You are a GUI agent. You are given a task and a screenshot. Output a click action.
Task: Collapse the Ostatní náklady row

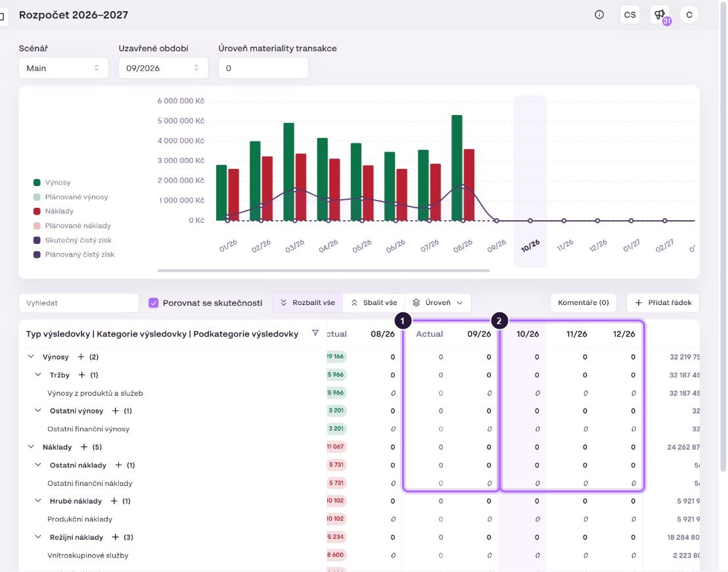pyautogui.click(x=38, y=465)
